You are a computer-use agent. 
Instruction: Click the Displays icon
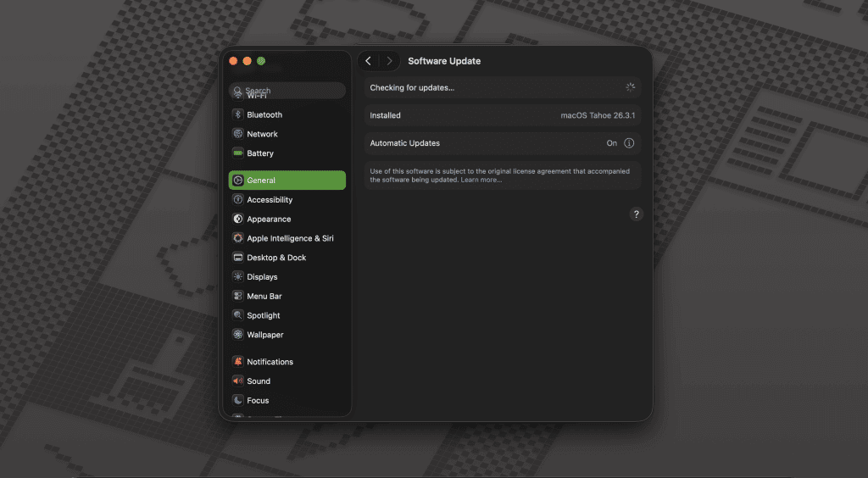pos(238,277)
